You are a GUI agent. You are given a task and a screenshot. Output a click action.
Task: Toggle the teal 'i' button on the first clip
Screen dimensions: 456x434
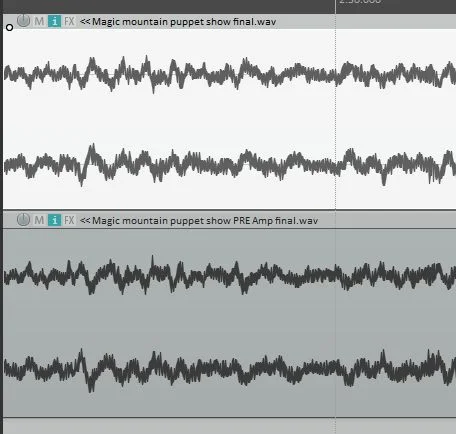pyautogui.click(x=54, y=22)
